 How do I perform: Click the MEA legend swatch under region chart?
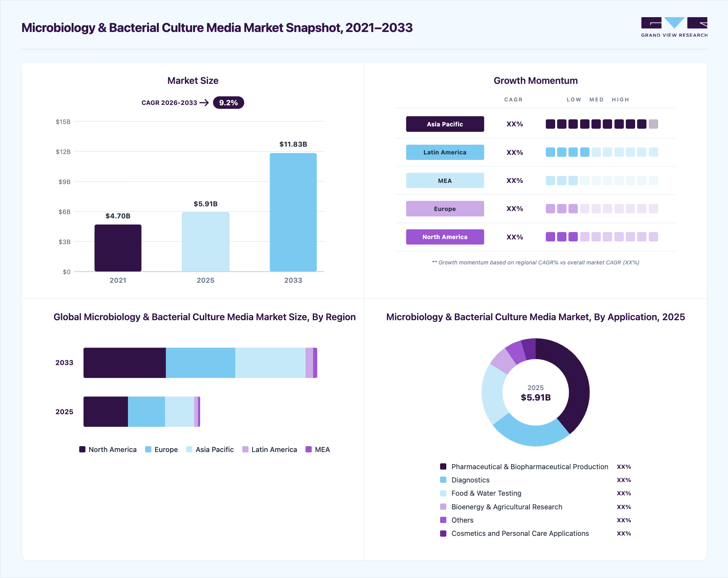(309, 449)
